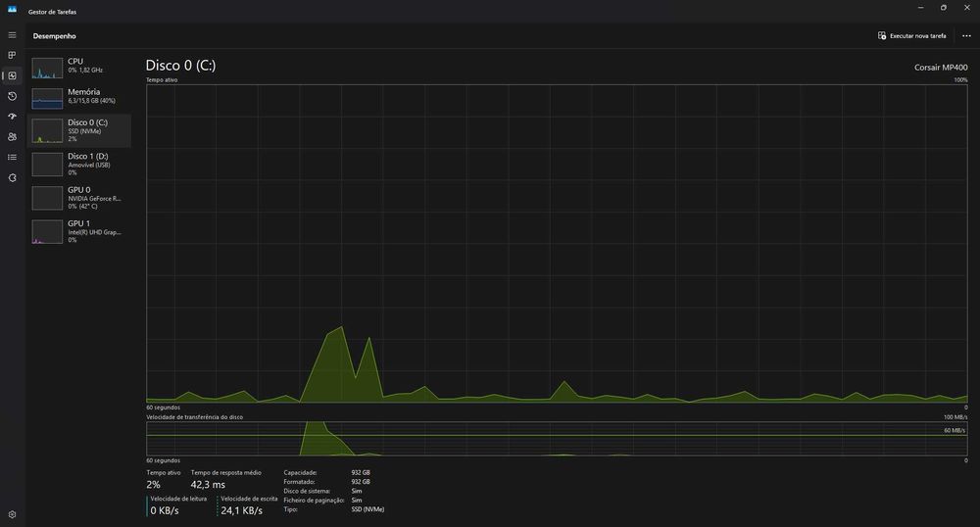Image resolution: width=980 pixels, height=527 pixels.
Task: Open Task Manager settings gear
Action: [12, 514]
